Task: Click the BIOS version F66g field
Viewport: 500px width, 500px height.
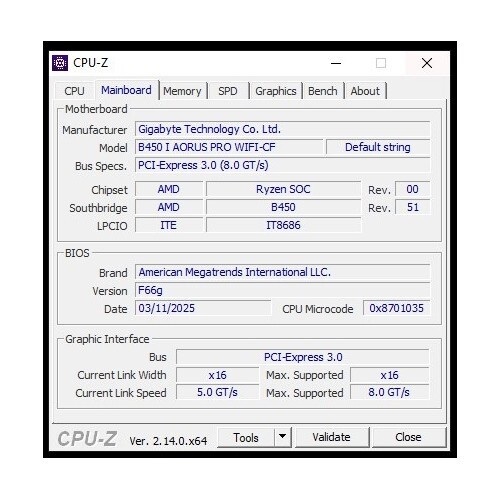Action: (283, 290)
